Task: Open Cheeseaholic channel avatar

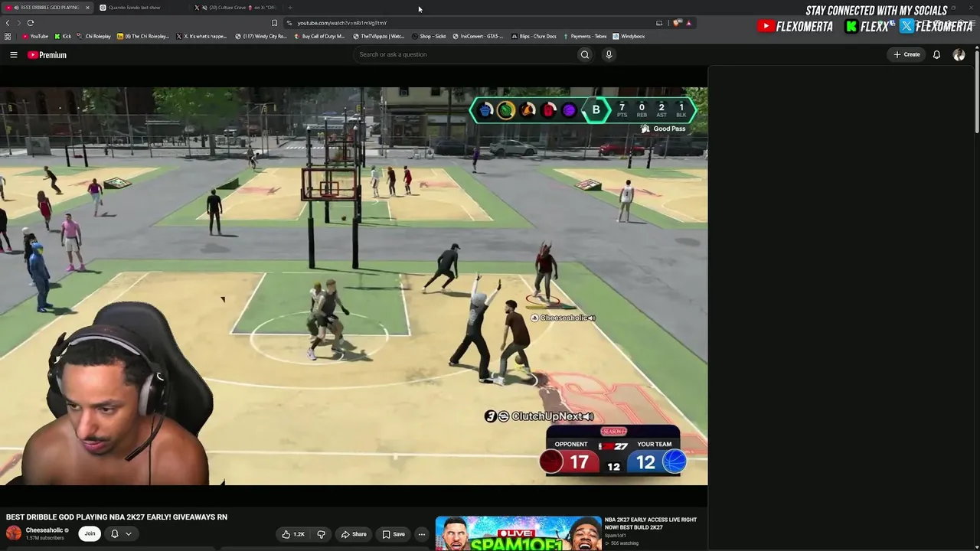Action: pos(14,533)
